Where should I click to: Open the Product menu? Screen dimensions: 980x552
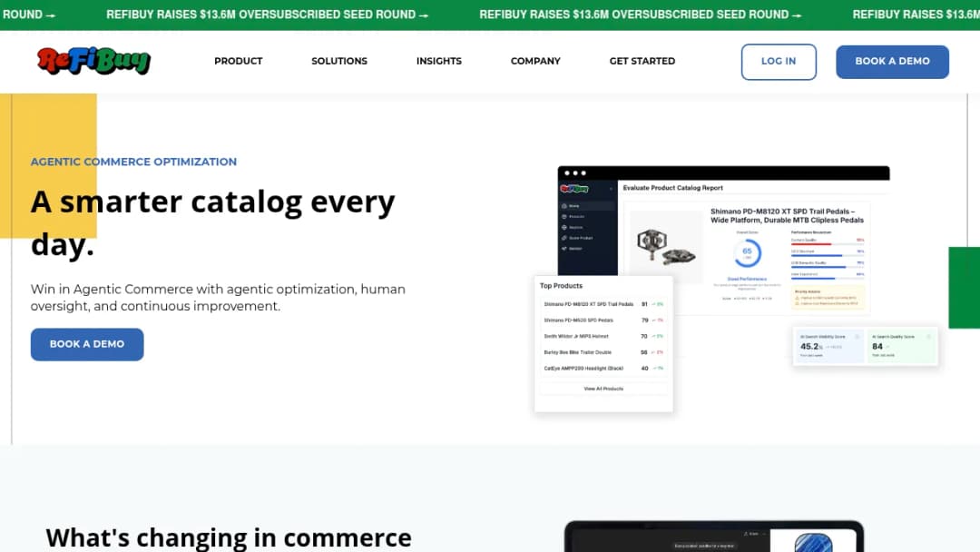click(238, 61)
